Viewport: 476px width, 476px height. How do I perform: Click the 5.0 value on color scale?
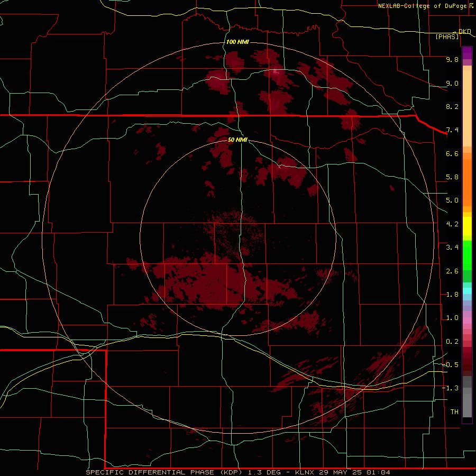point(452,200)
